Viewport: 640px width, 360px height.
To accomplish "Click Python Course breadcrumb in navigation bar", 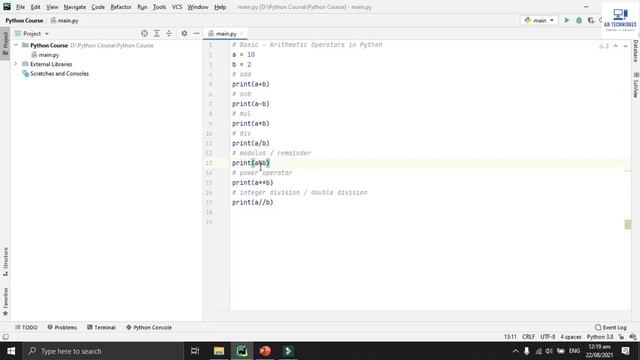I will (24, 20).
